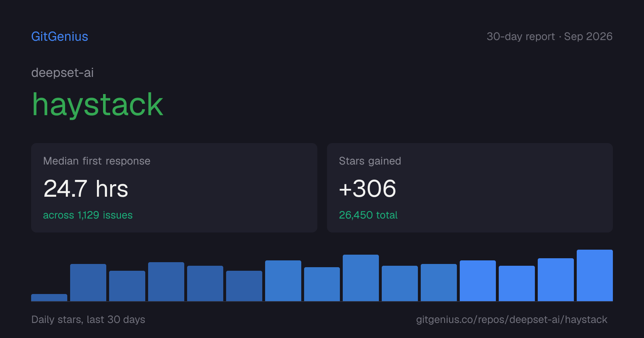This screenshot has width=644, height=338.
Task: Click the 30-day report Sep 2026 label
Action: [x=550, y=36]
